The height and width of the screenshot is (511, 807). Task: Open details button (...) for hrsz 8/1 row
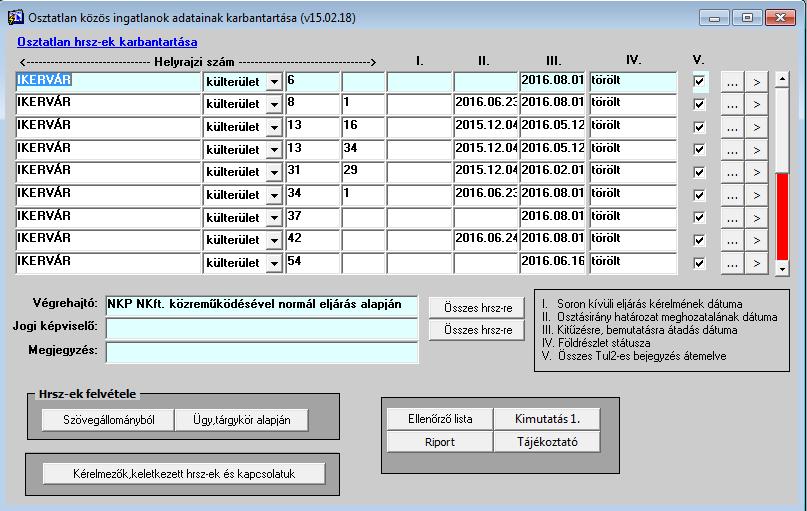tap(732, 104)
